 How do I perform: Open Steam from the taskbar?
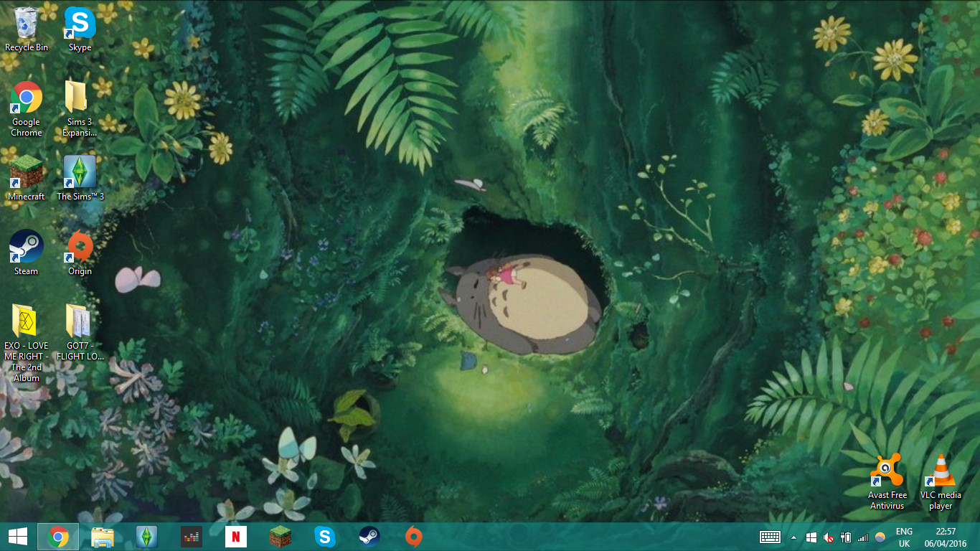tap(369, 537)
